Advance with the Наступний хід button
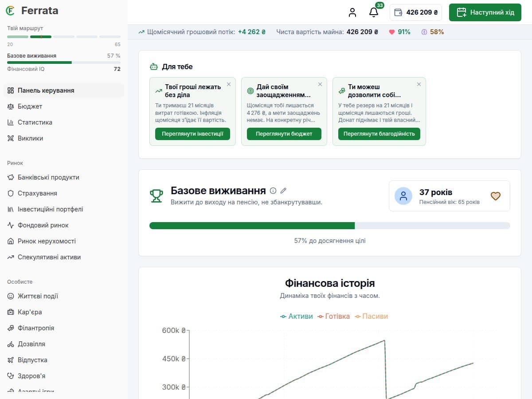Viewport: 532px width, 399px height. coord(485,12)
